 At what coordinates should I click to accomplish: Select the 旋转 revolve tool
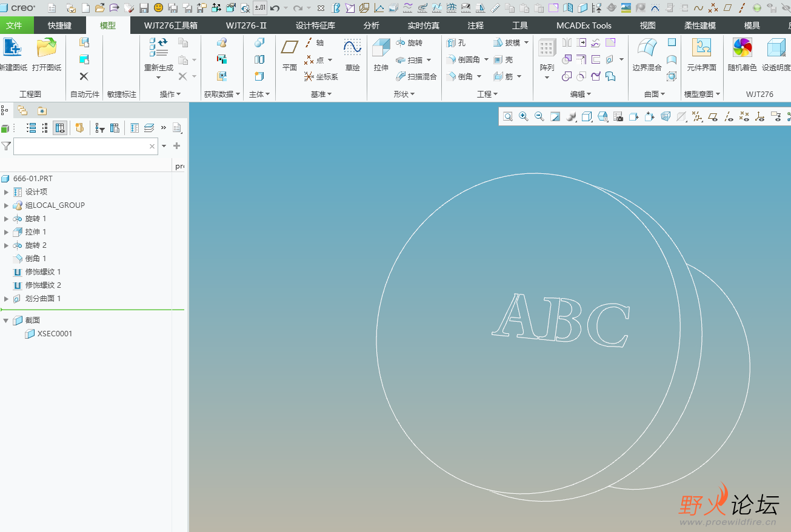409,43
